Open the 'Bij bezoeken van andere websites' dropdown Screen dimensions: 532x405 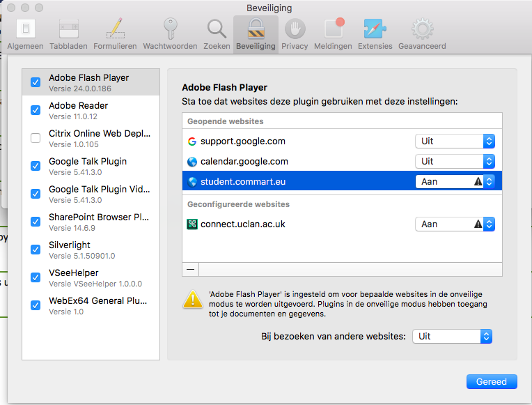click(452, 337)
